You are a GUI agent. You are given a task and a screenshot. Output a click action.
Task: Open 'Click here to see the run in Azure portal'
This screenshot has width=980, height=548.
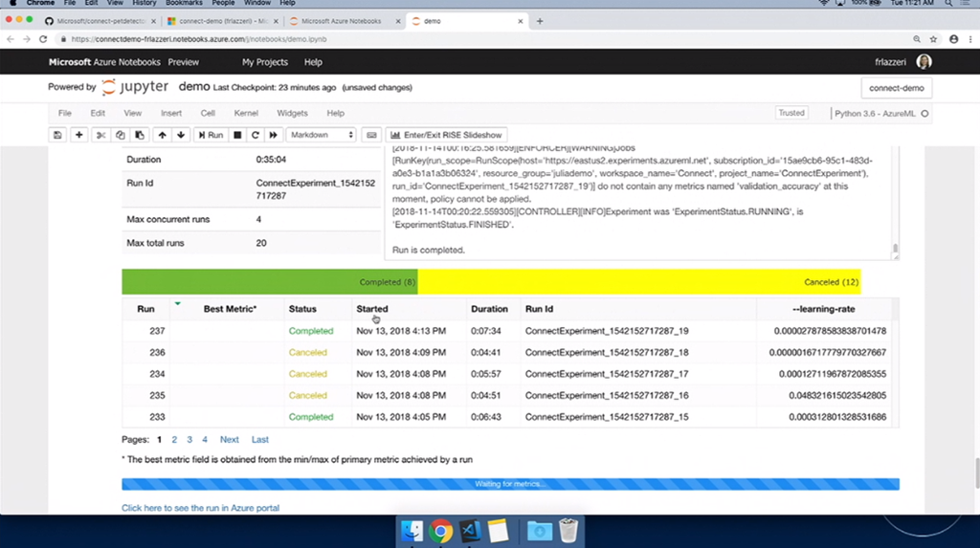pyautogui.click(x=200, y=508)
